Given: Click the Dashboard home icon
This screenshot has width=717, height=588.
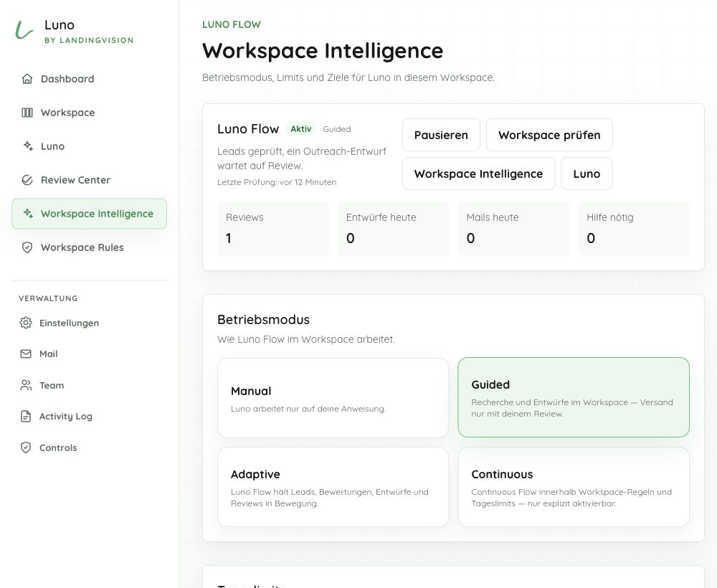Looking at the screenshot, I should point(27,79).
